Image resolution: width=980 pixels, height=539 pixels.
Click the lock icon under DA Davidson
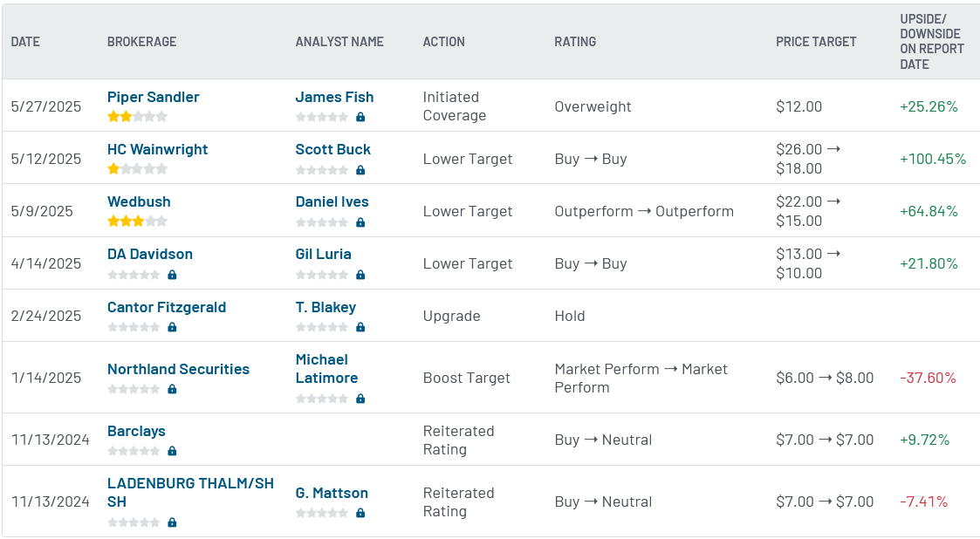(172, 275)
